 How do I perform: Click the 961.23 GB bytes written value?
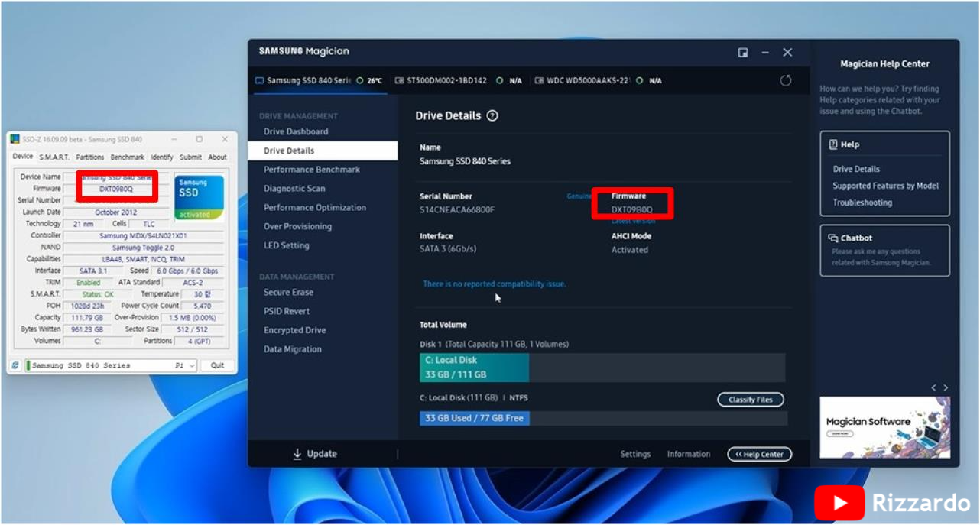tap(87, 329)
